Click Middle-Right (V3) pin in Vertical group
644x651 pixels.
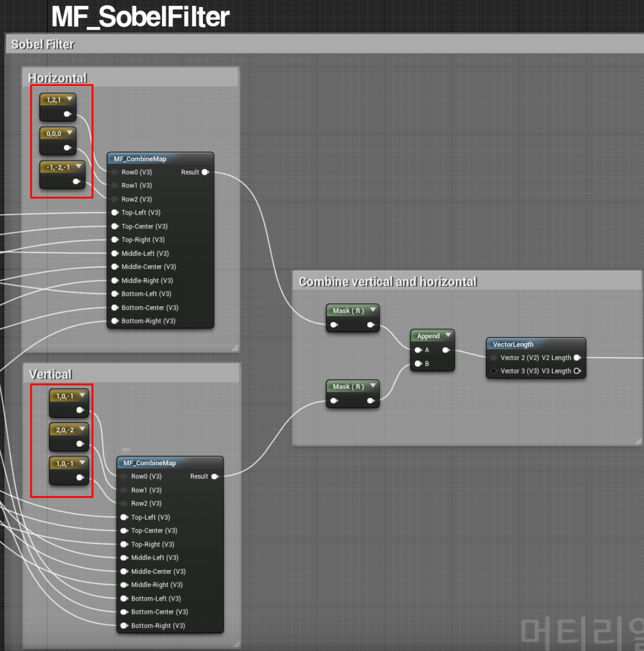(x=124, y=585)
